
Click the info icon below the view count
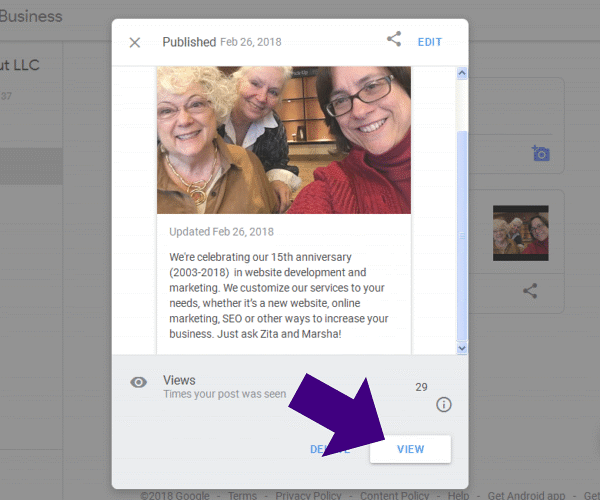(444, 405)
